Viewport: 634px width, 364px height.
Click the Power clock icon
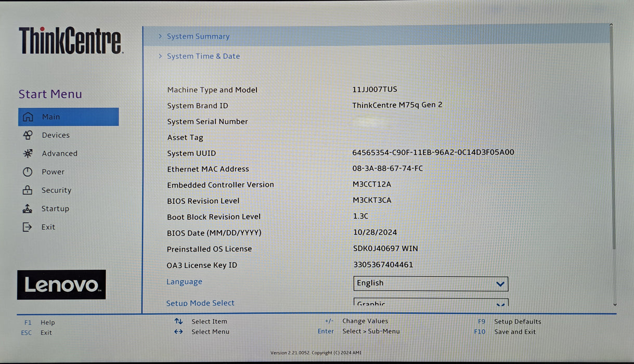[x=28, y=172]
